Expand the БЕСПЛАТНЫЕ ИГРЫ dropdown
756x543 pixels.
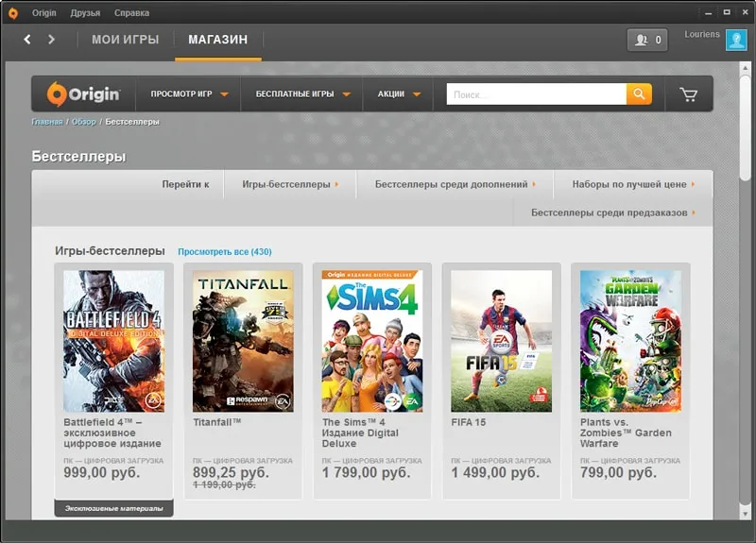click(302, 93)
